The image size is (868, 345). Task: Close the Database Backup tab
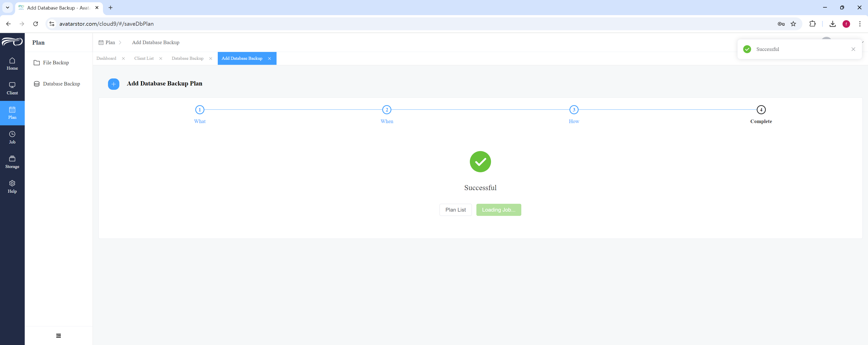211,59
